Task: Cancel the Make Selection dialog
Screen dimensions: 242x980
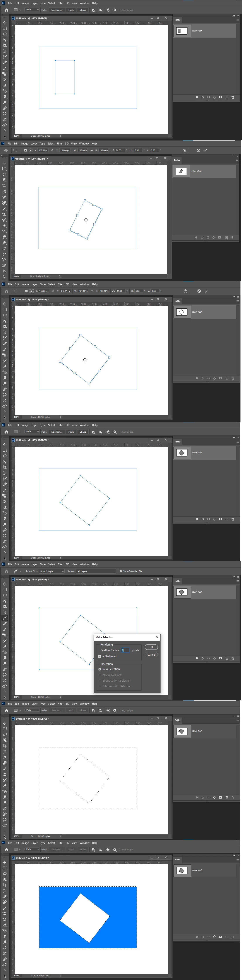Action: [x=151, y=655]
